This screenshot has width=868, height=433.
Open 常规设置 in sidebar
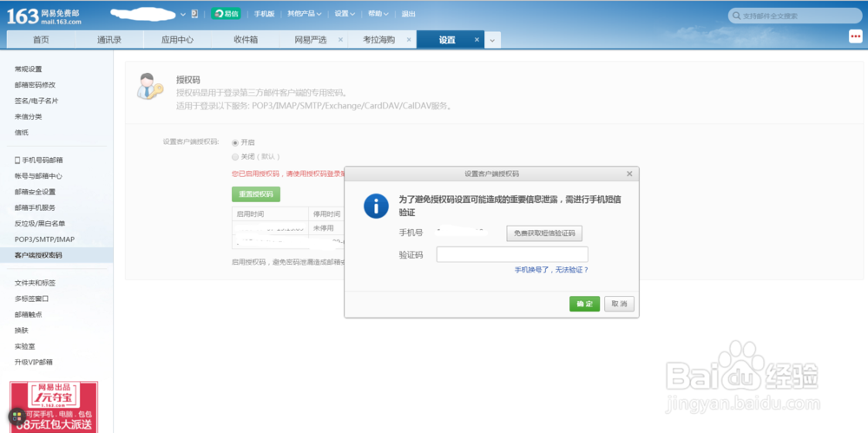tap(29, 69)
